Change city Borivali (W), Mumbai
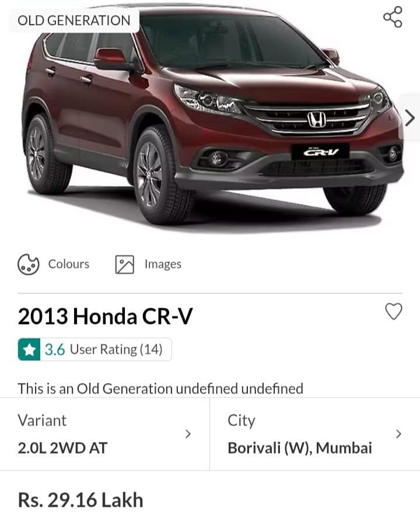The image size is (420, 519). 315,434
